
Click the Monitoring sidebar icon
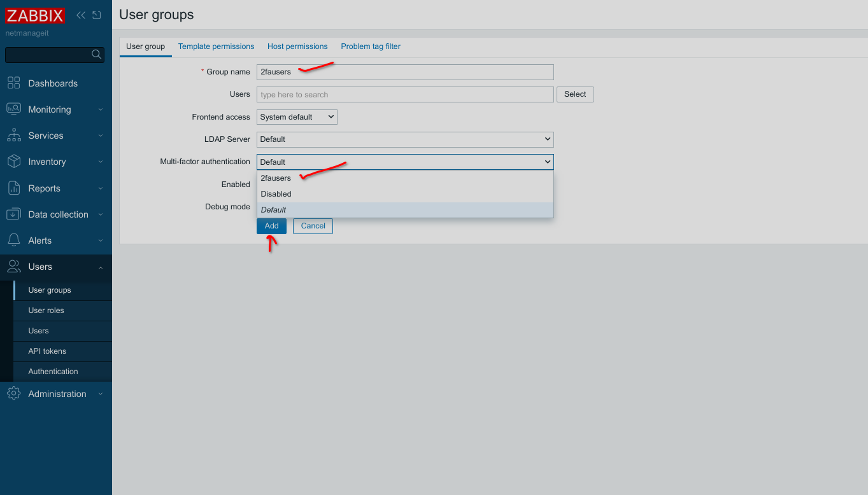pos(13,109)
